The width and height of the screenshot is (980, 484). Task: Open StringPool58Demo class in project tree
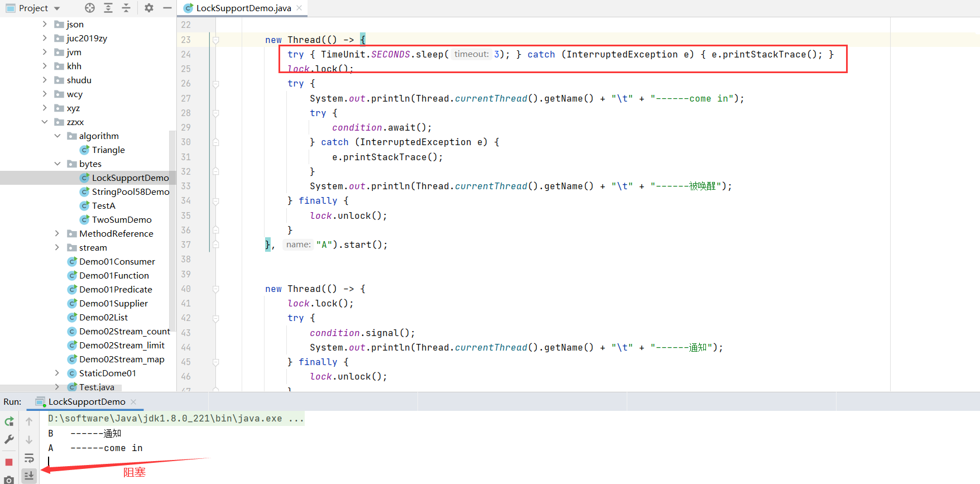pos(130,191)
